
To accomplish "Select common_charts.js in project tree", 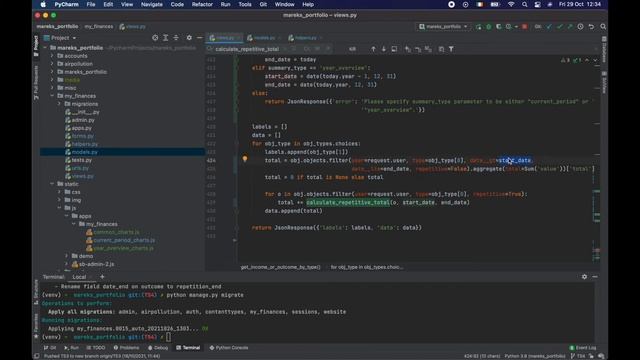I will click(x=116, y=232).
